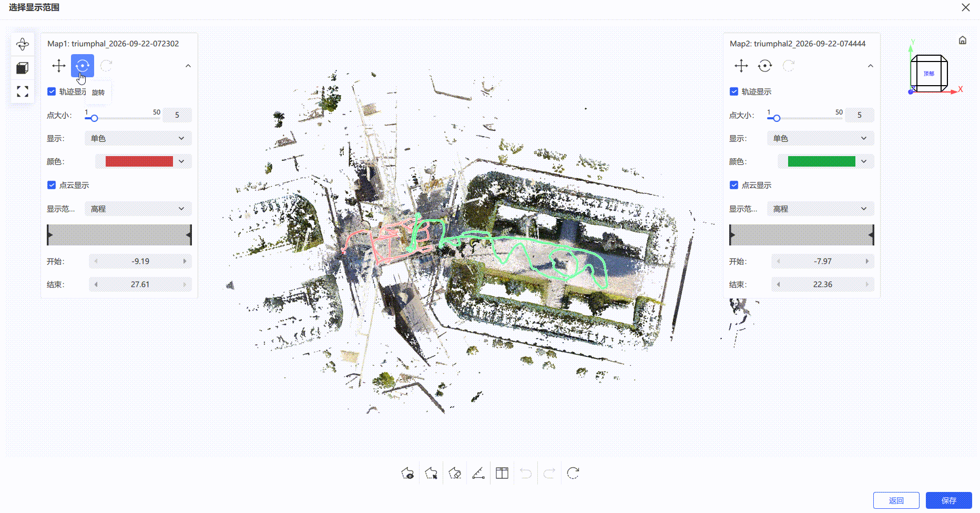Select the polygon erase tool

[455, 473]
